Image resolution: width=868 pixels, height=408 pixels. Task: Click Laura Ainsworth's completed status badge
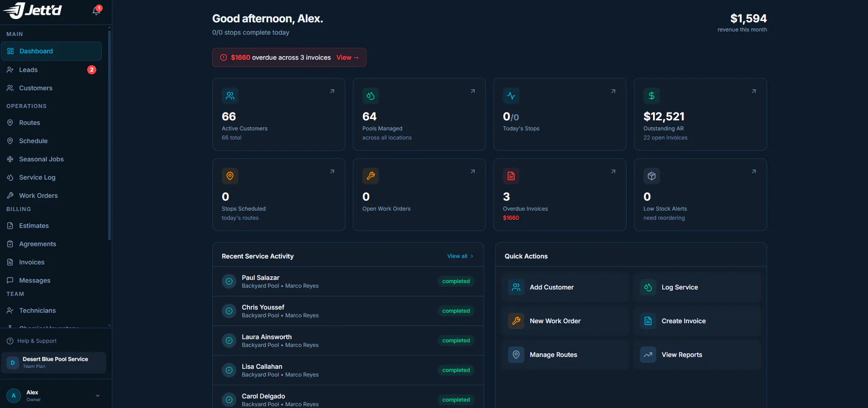tap(456, 341)
